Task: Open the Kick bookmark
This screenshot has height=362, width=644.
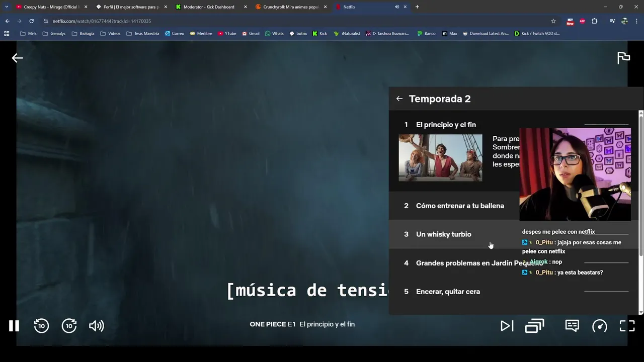Action: point(319,34)
